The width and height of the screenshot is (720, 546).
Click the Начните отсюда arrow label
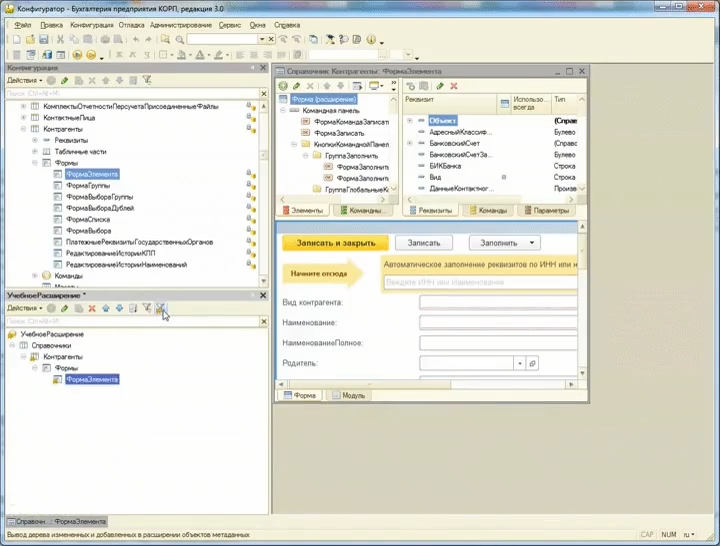(x=322, y=274)
